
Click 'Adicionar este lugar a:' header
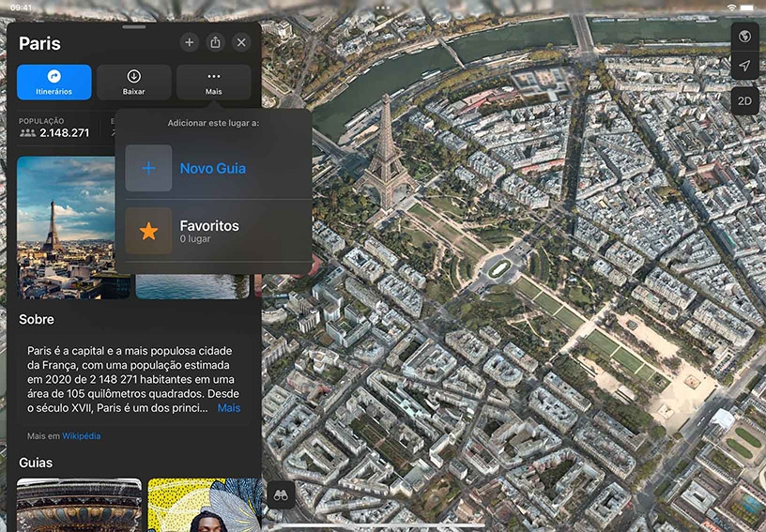click(x=213, y=123)
